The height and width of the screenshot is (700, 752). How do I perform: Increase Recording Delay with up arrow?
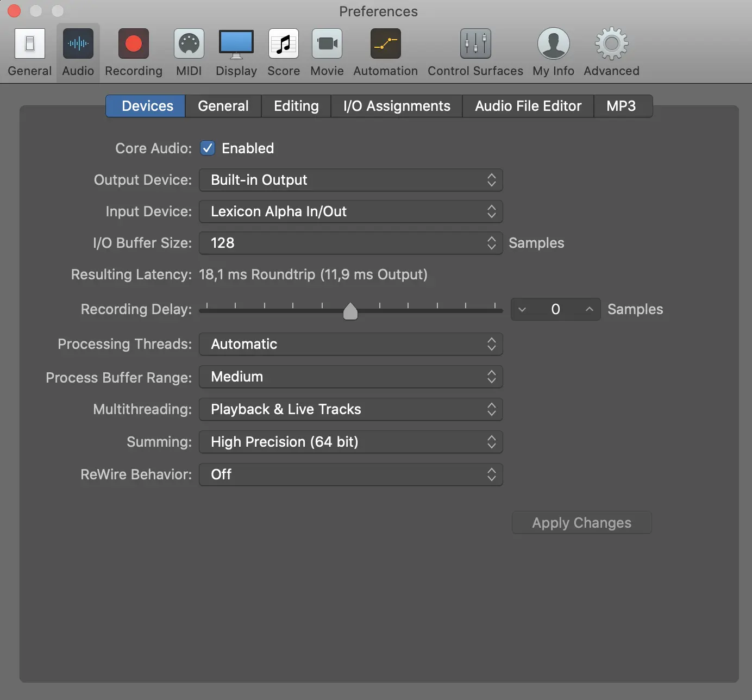click(x=590, y=309)
